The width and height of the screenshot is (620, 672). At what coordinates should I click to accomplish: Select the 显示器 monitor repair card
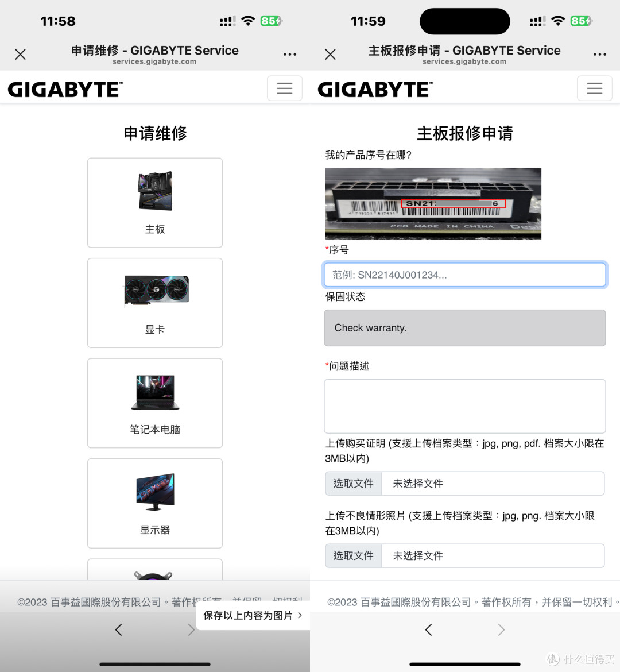(x=154, y=504)
